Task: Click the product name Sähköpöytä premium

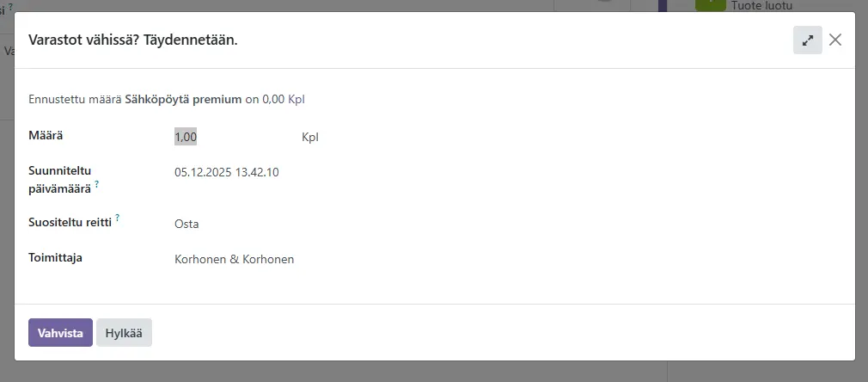Action: point(183,99)
